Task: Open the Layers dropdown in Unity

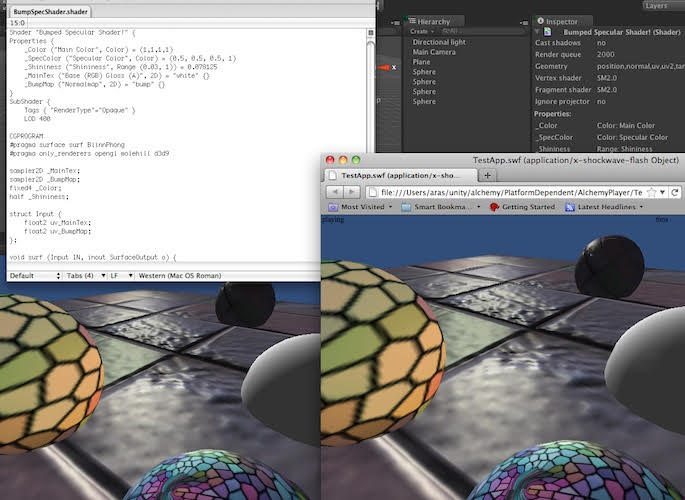Action: pos(655,5)
